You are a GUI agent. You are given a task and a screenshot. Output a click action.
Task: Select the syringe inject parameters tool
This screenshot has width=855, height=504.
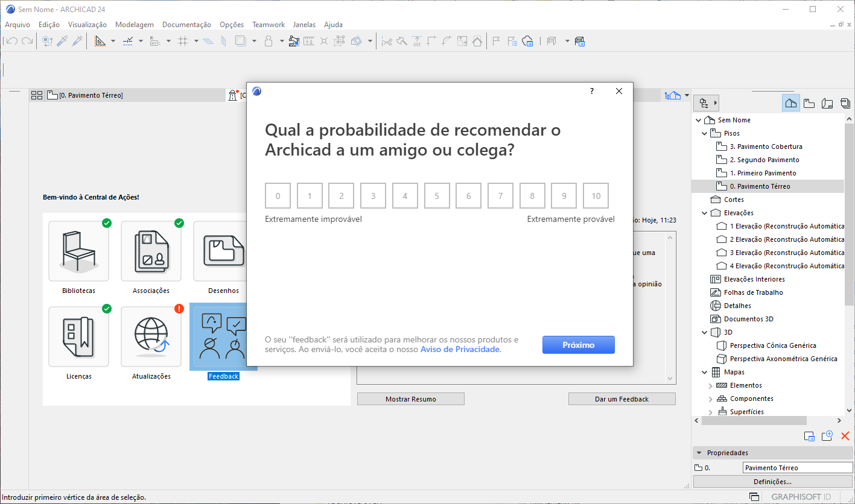pos(77,41)
